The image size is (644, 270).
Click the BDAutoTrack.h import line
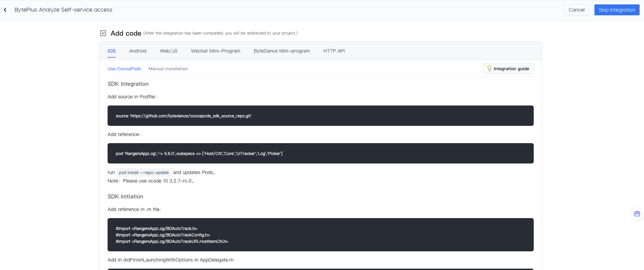(x=156, y=229)
